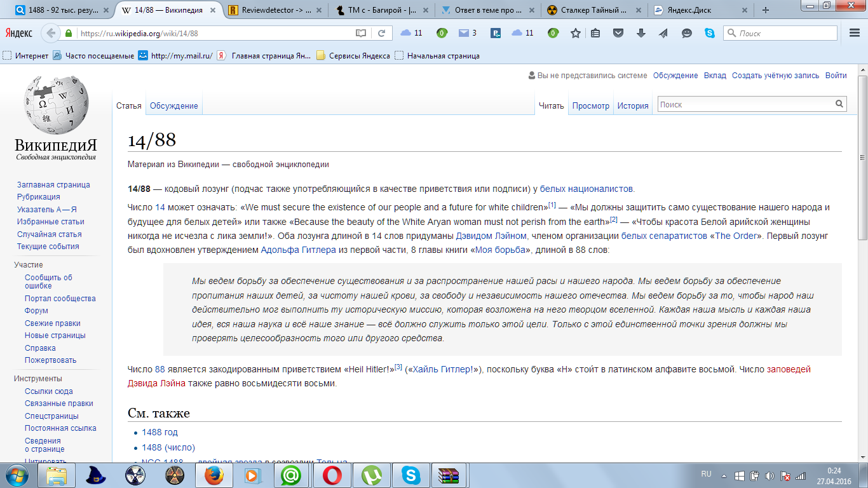
Task: Open the Firefox hamburger menu
Action: (x=855, y=33)
